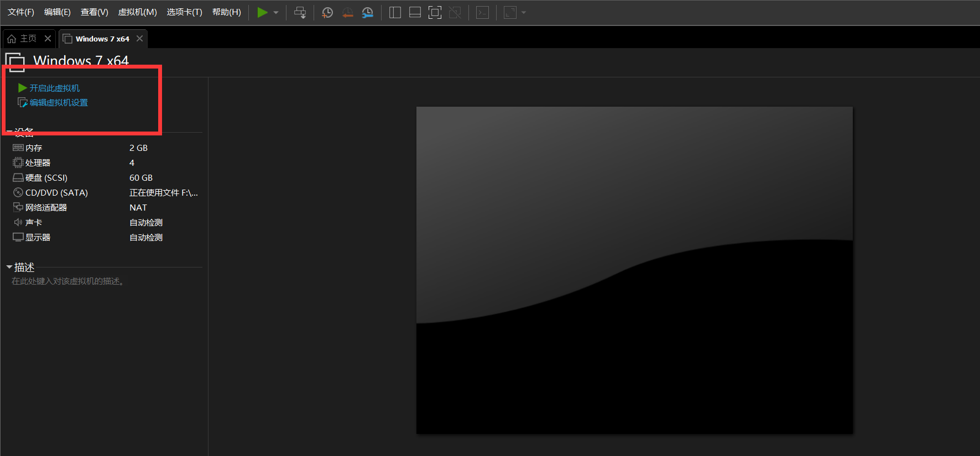The width and height of the screenshot is (980, 456).
Task: Click the home icon on 主页 tab
Action: click(x=12, y=39)
